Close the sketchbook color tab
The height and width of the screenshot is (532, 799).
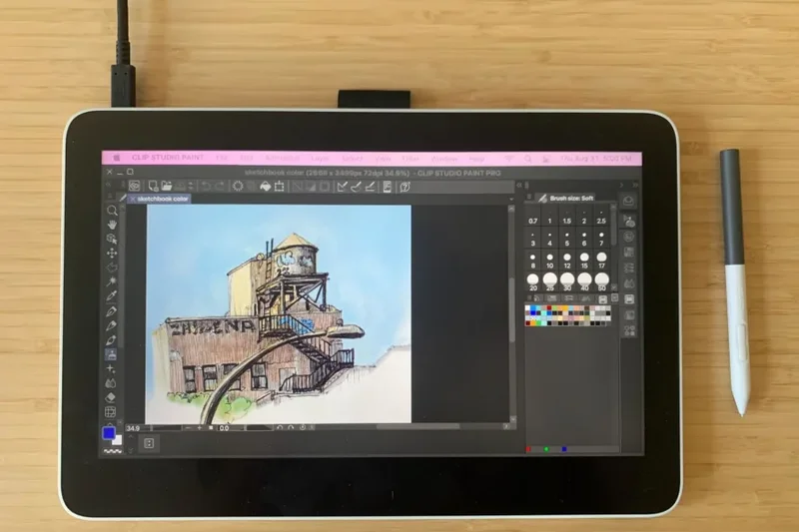click(x=133, y=199)
